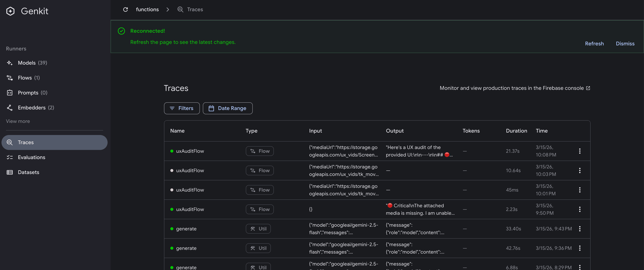The height and width of the screenshot is (270, 644).
Task: Open the Flow type chip on first uxAuditFlow
Action: (x=260, y=151)
